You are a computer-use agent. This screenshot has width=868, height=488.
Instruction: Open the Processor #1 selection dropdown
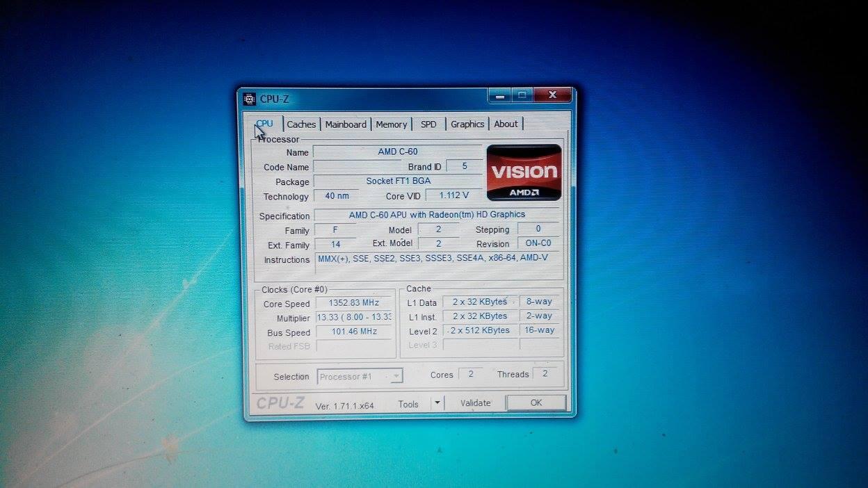click(360, 376)
